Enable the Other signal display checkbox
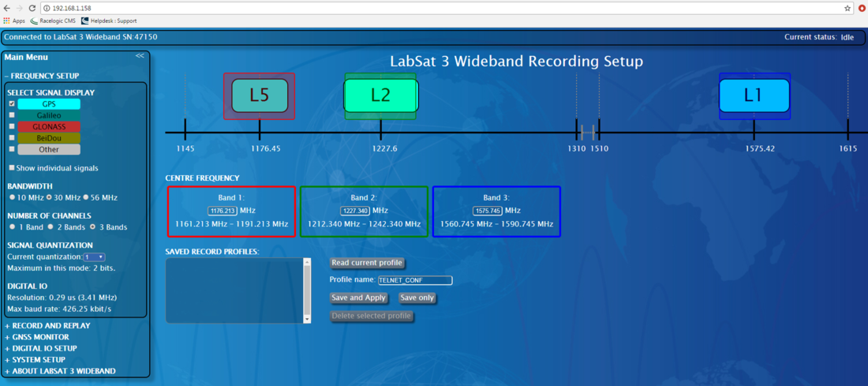 (x=12, y=149)
